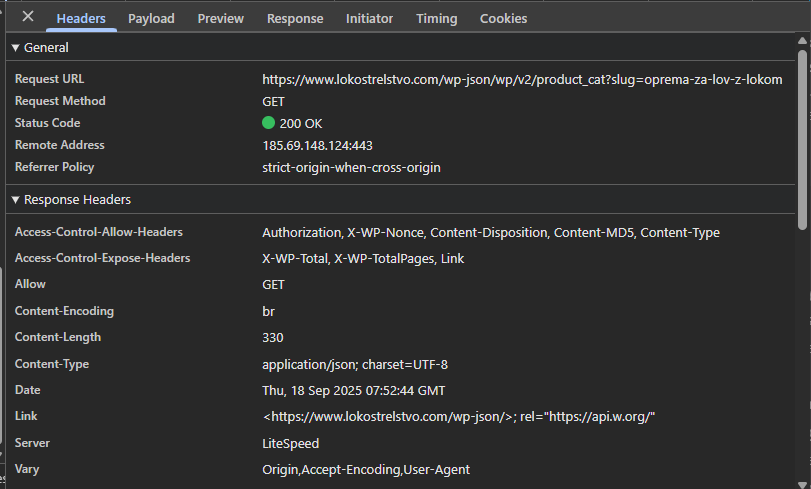This screenshot has width=811, height=489.
Task: Open the Cookies tab
Action: click(503, 19)
